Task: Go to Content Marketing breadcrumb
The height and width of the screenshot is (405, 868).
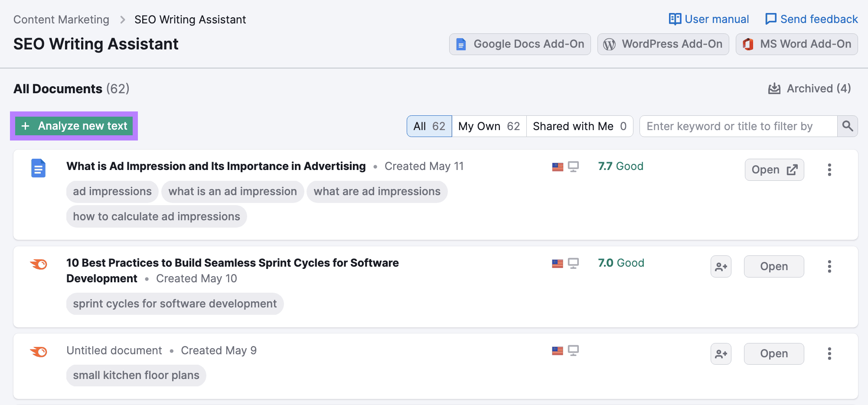Action: click(x=61, y=20)
